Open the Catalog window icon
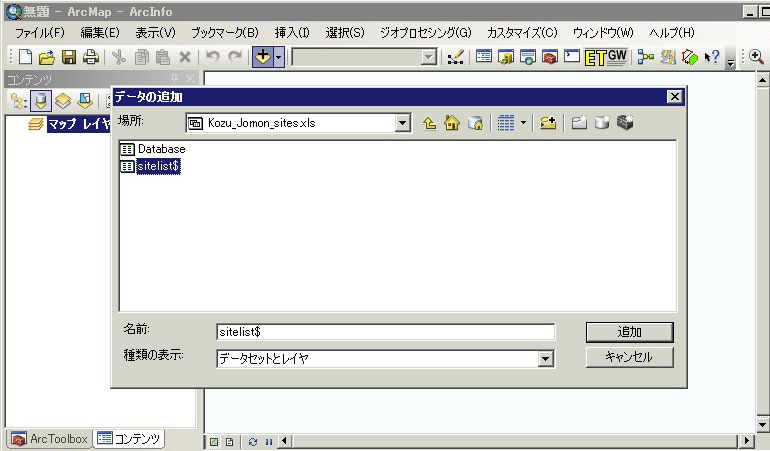This screenshot has height=451, width=770. [x=506, y=57]
